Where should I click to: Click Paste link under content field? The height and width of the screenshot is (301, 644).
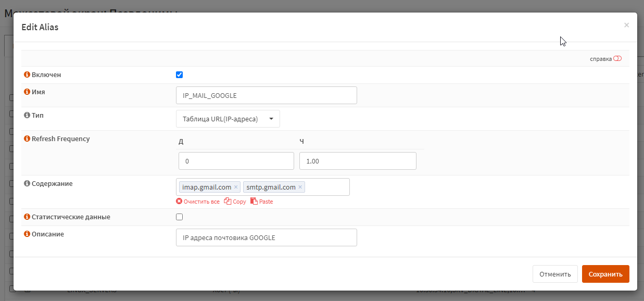261,202
